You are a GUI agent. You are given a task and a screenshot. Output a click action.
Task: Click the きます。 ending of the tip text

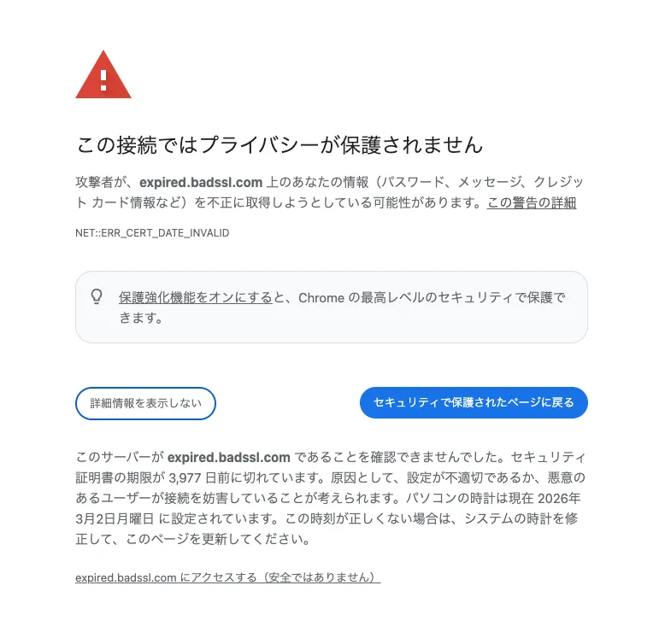tap(141, 318)
